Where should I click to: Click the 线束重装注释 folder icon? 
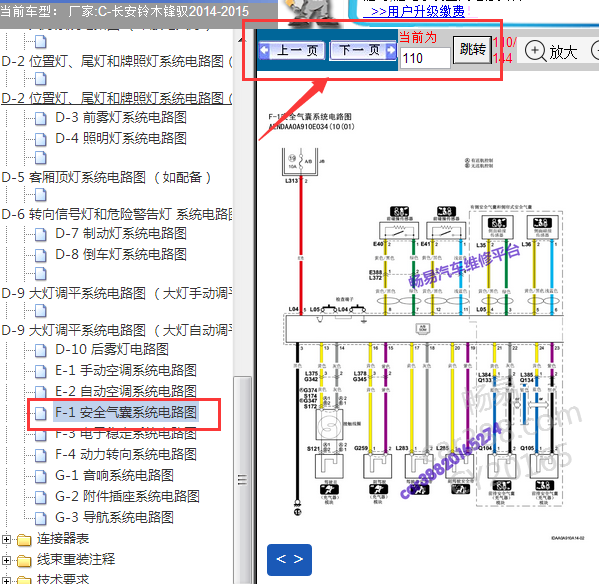24,561
